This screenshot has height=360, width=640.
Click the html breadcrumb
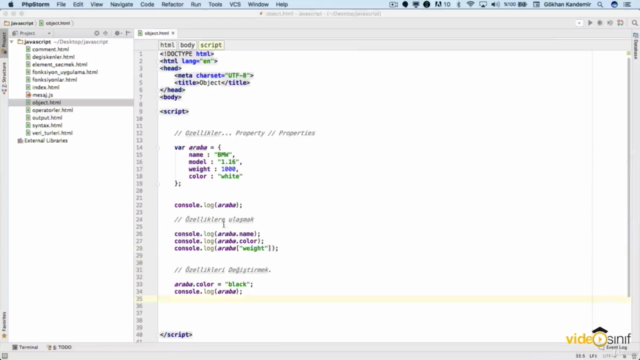167,45
